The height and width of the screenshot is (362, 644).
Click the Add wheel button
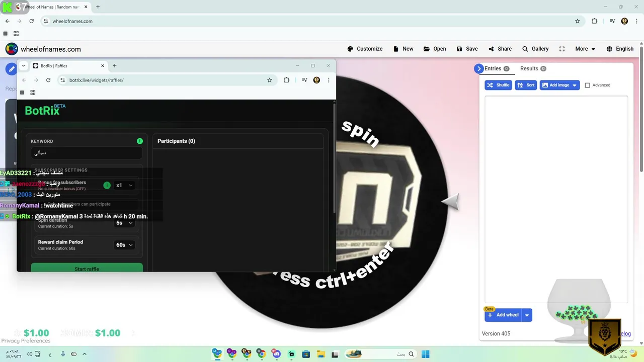pos(503,315)
